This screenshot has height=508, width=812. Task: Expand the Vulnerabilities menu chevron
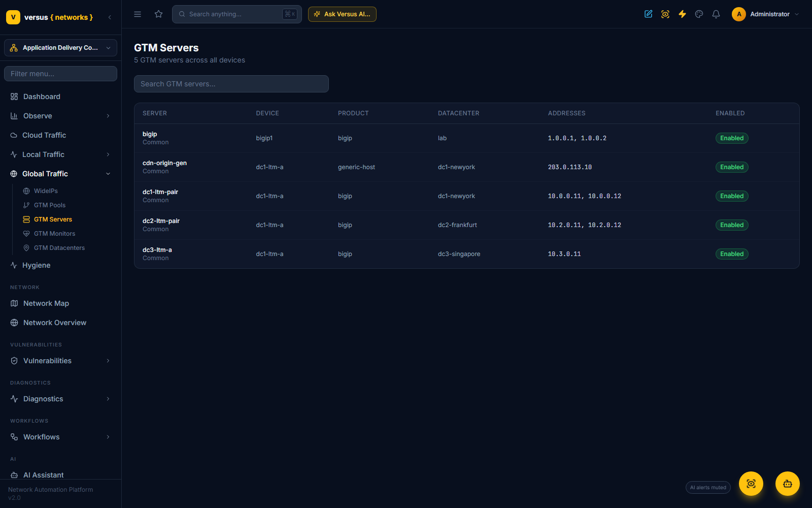point(108,361)
